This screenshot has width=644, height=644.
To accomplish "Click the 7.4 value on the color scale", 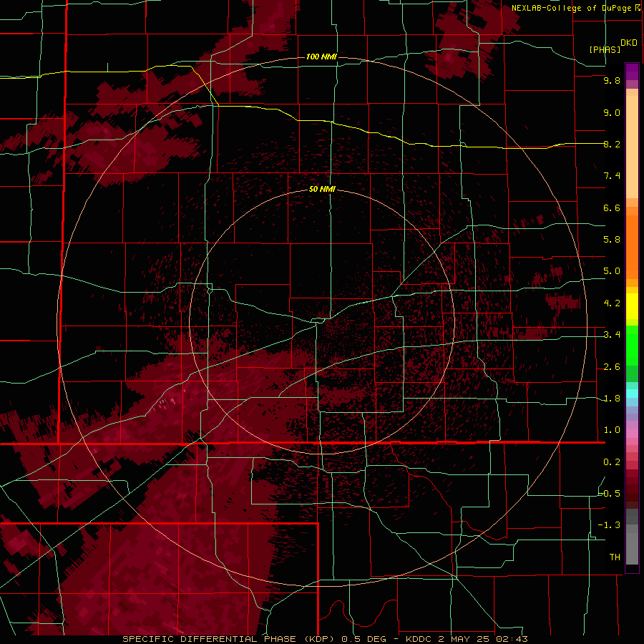I will click(x=612, y=176).
